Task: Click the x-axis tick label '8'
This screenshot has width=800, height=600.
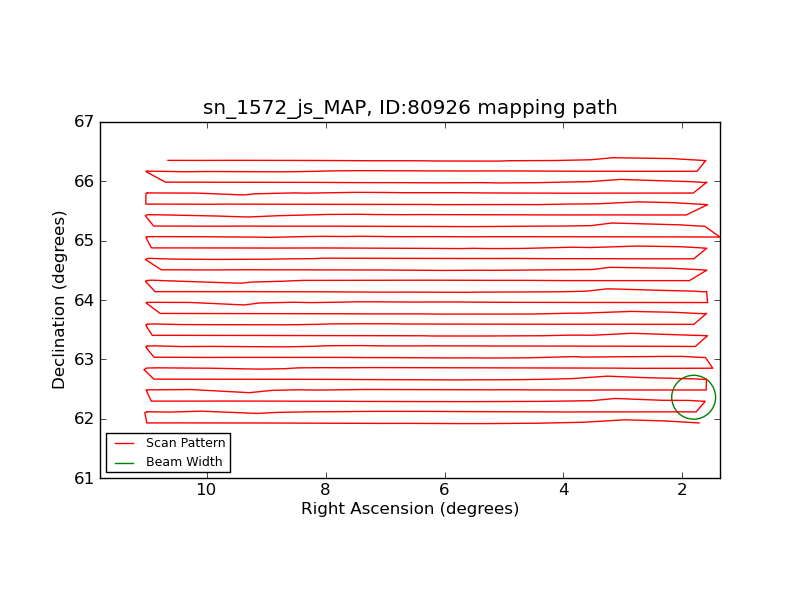Action: tap(326, 490)
